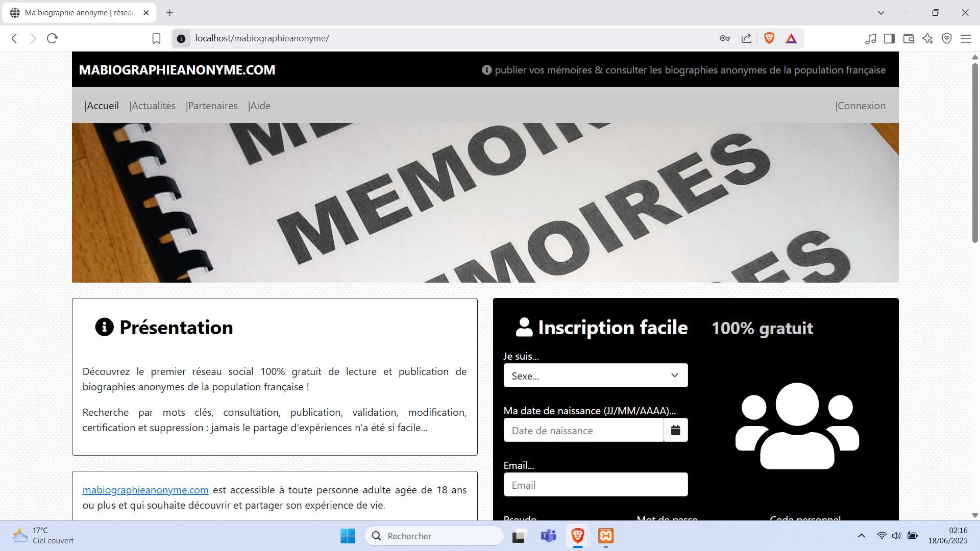980x551 pixels.
Task: Click the Brave Shields lion icon
Action: (769, 38)
